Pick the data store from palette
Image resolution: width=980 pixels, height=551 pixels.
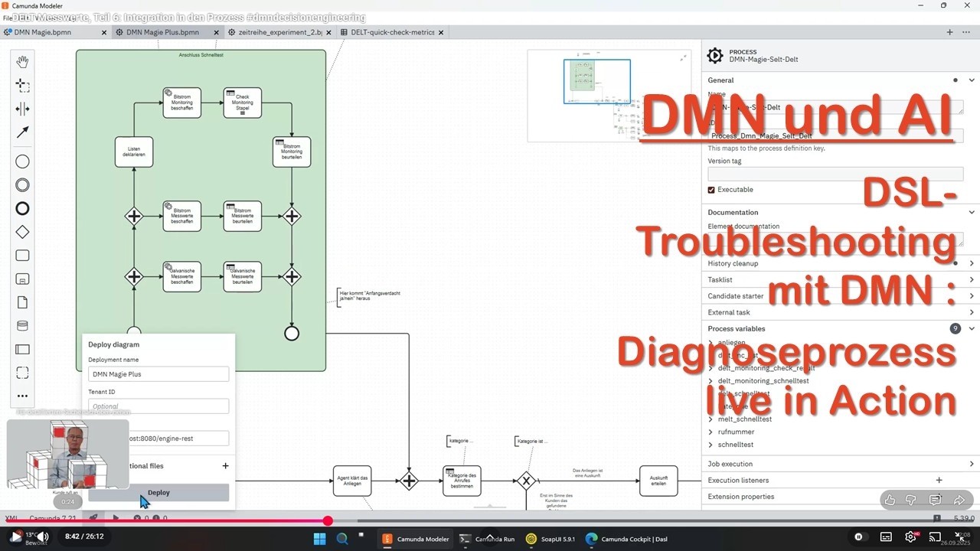click(x=23, y=326)
